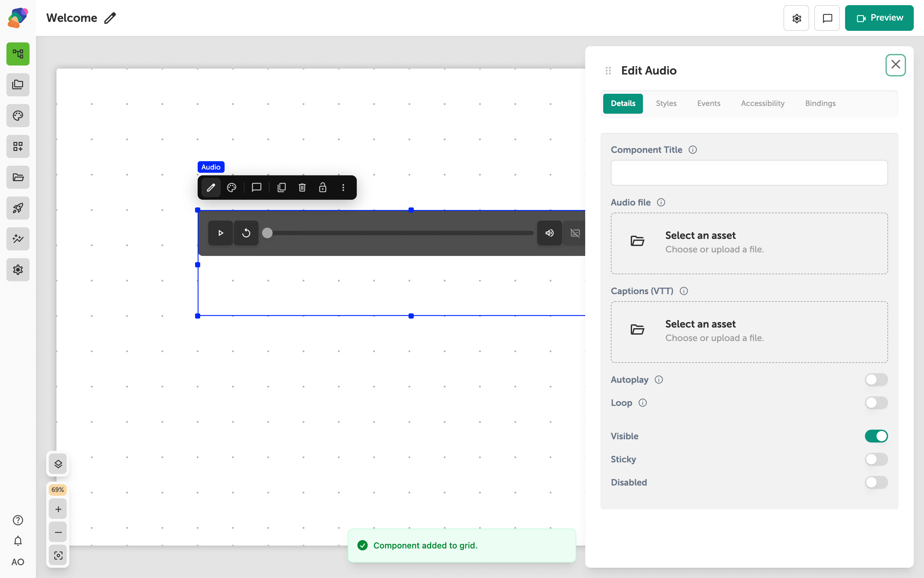Play the audio in the canvas player
The width and height of the screenshot is (924, 578).
pos(220,233)
